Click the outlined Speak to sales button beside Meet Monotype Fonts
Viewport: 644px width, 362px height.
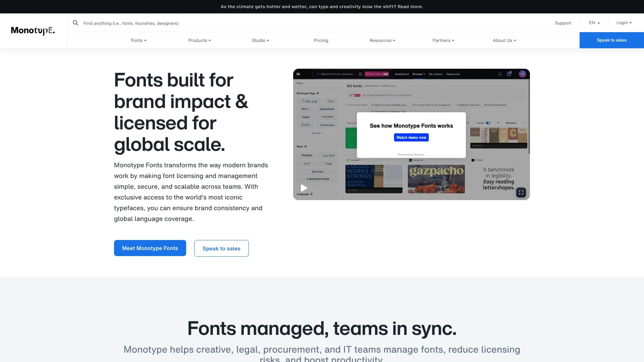click(221, 248)
